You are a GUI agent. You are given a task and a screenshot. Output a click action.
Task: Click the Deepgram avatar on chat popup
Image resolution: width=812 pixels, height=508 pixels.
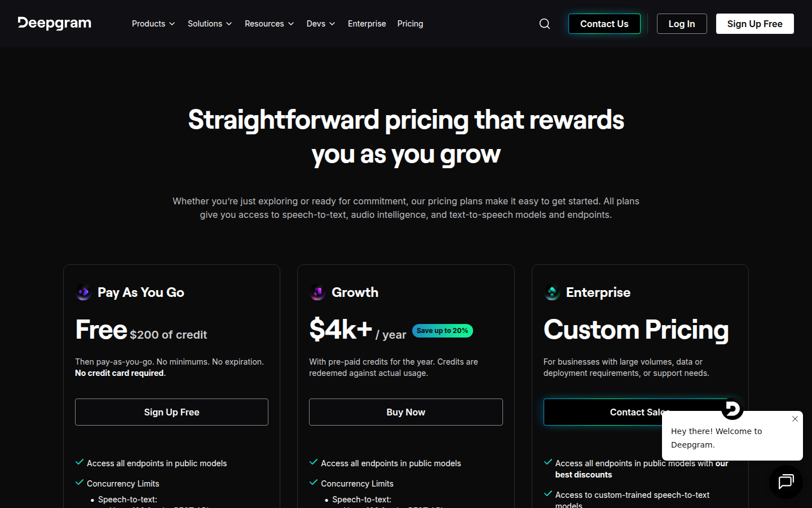click(732, 409)
